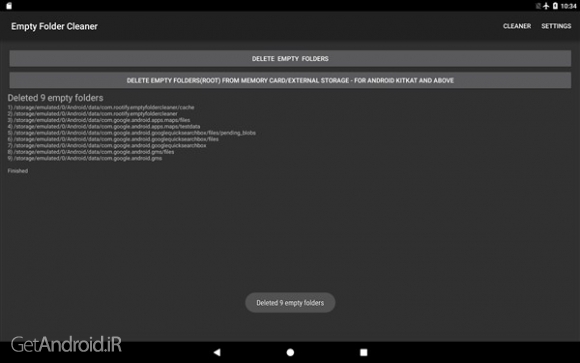Select result 1 emptyfoldercleaner/cache path

click(x=101, y=107)
